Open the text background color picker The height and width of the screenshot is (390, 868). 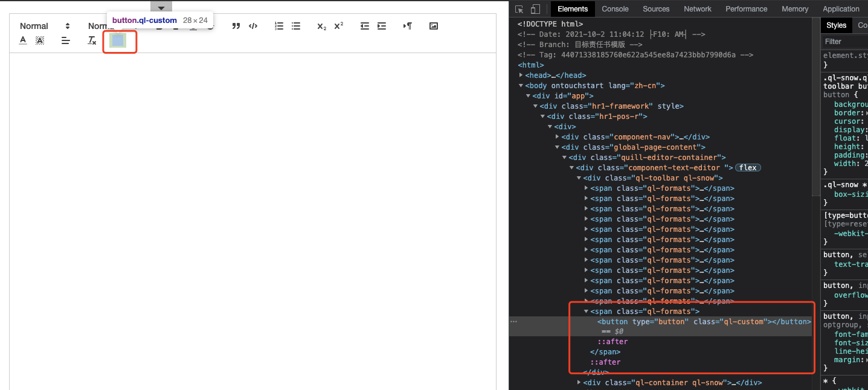tap(40, 40)
